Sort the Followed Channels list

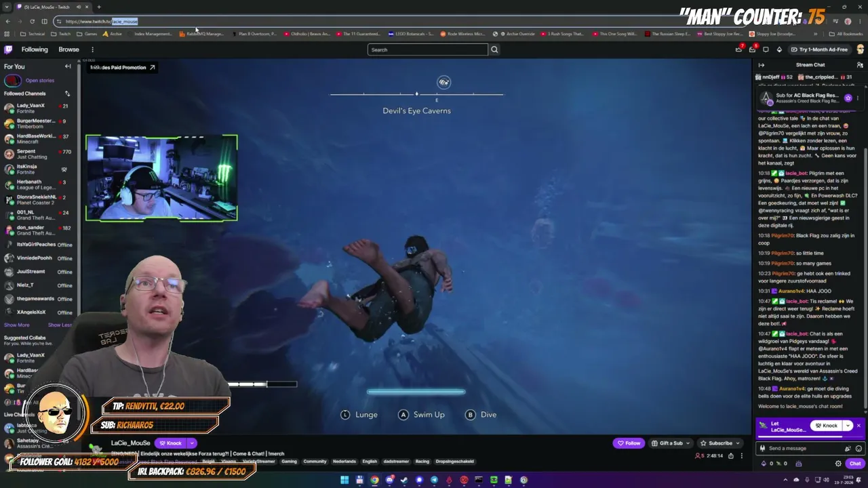click(x=67, y=94)
